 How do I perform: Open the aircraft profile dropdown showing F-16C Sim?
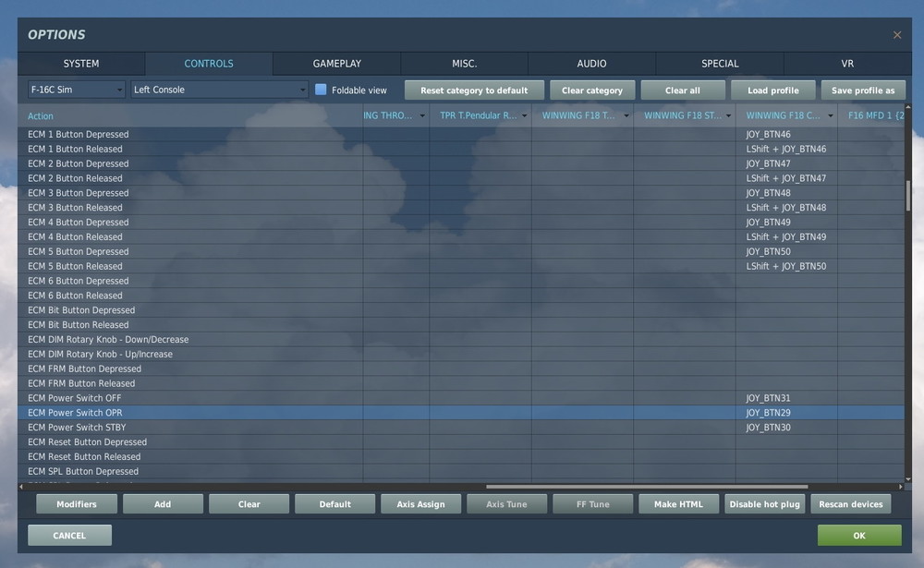pyautogui.click(x=74, y=90)
